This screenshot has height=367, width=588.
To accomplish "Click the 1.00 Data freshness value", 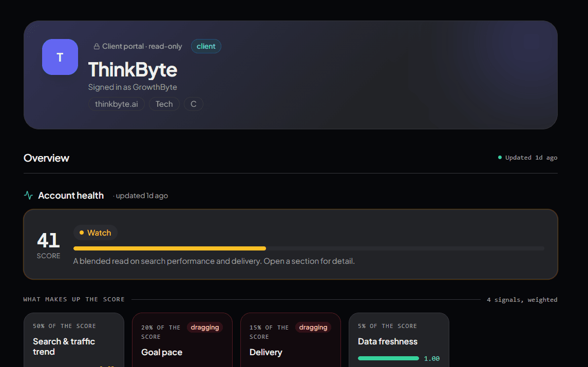I will (x=431, y=359).
